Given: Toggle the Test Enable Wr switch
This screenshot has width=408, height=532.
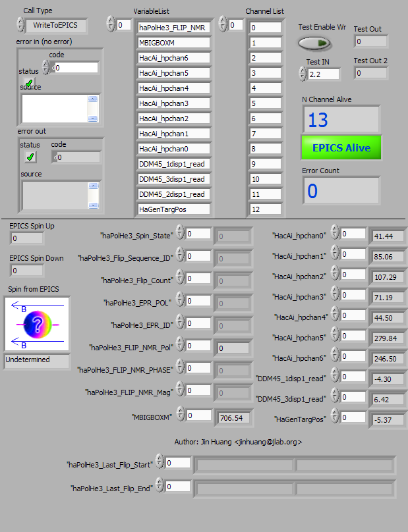Looking at the screenshot, I should 314,43.
